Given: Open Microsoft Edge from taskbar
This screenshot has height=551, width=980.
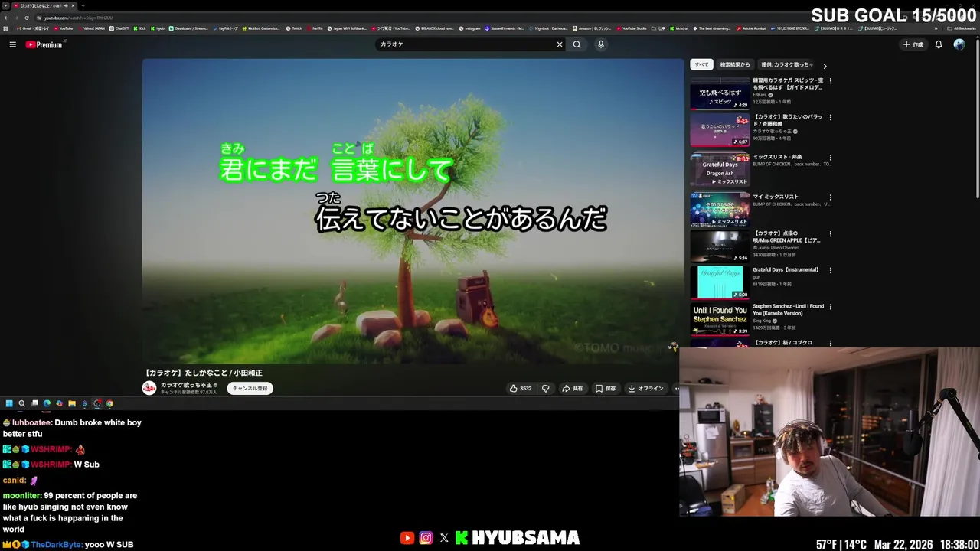Looking at the screenshot, I should pos(47,403).
